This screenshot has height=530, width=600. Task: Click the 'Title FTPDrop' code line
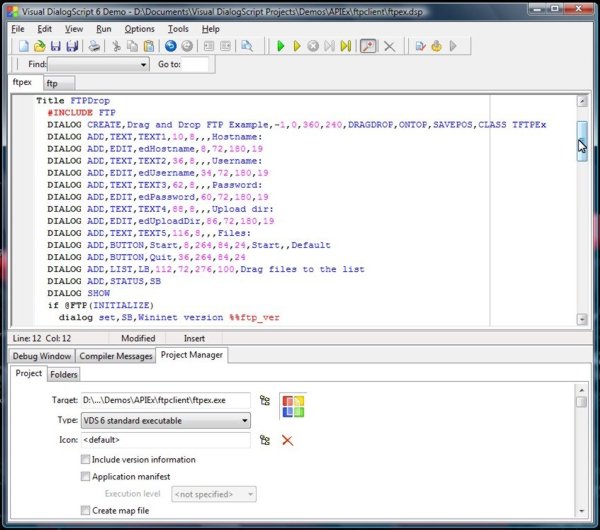coord(73,101)
